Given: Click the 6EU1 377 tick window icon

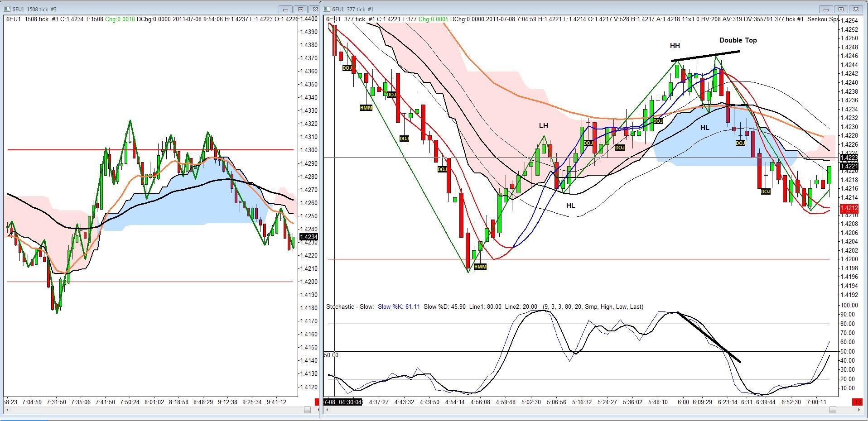Looking at the screenshot, I should (327, 9).
